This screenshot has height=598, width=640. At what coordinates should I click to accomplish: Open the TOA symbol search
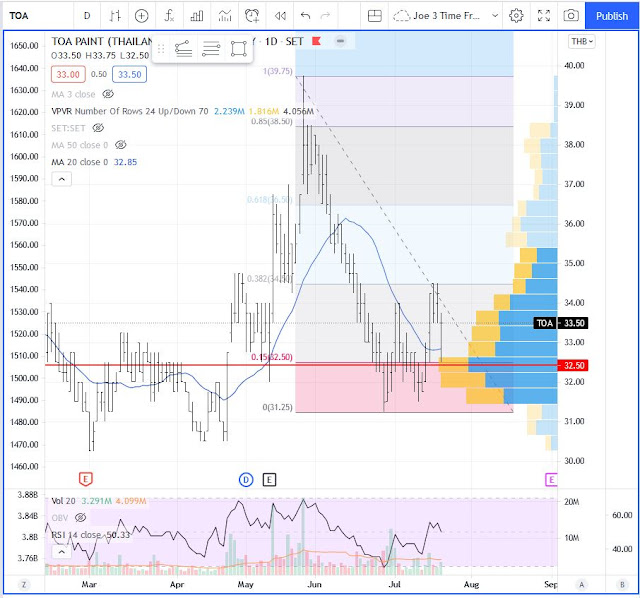pos(19,16)
